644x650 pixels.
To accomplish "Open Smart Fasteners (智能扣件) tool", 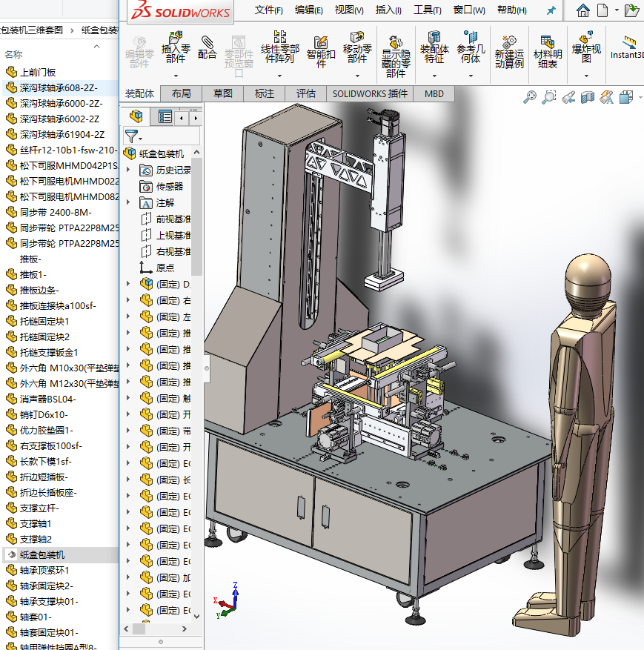I will click(321, 52).
